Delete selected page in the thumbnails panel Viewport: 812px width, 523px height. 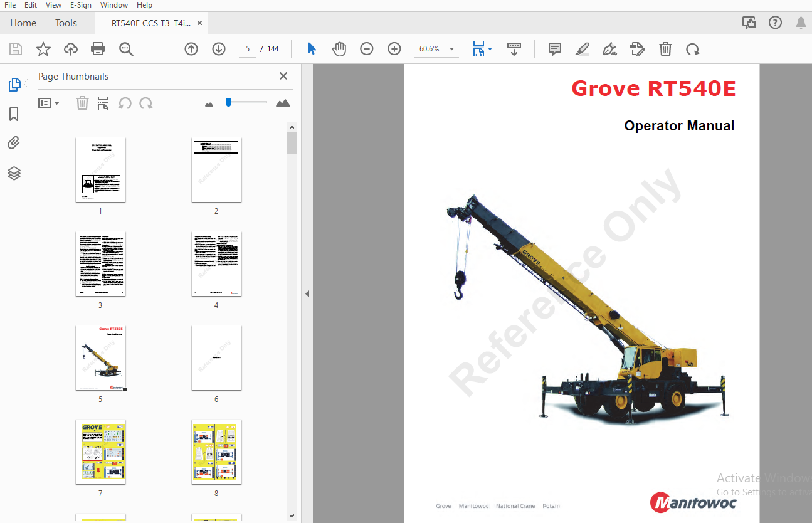click(x=82, y=103)
